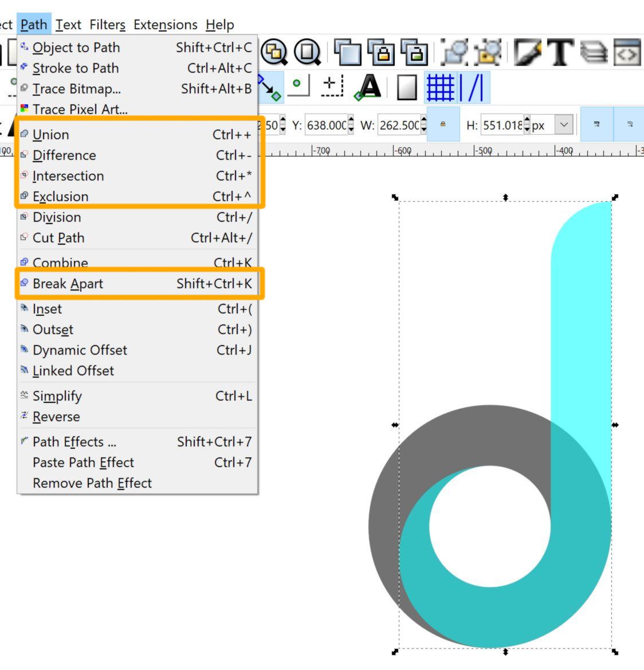Open the Text menu
644x670 pixels.
(x=68, y=24)
